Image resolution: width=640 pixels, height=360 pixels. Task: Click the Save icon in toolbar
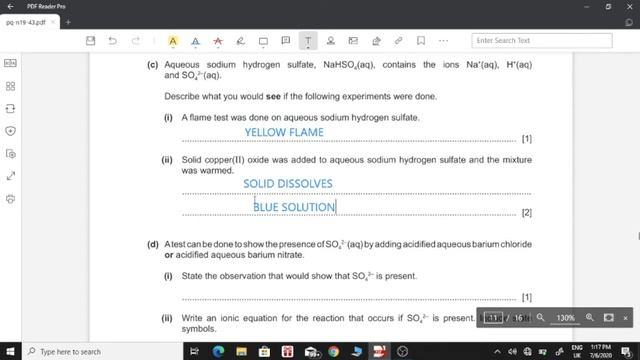(91, 41)
